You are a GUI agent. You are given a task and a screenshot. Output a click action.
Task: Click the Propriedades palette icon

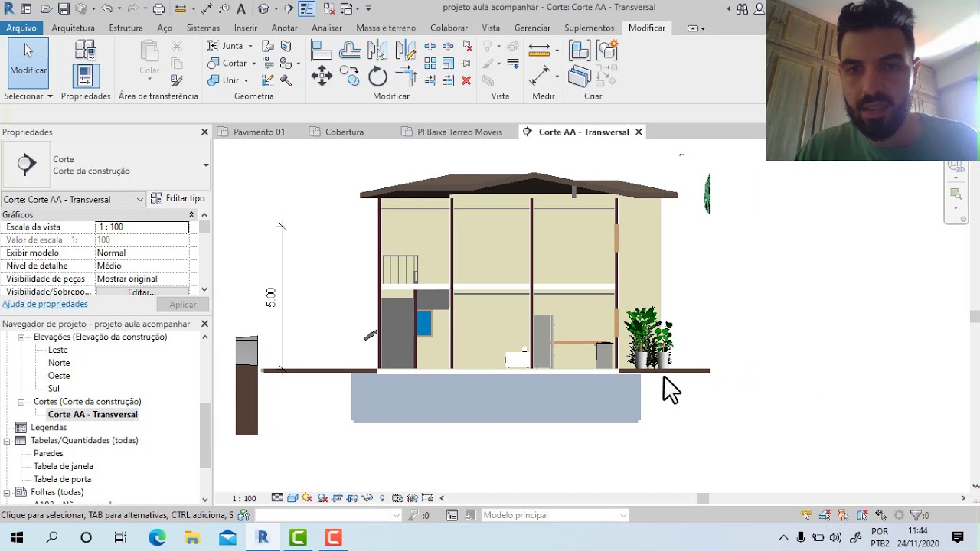coord(85,76)
